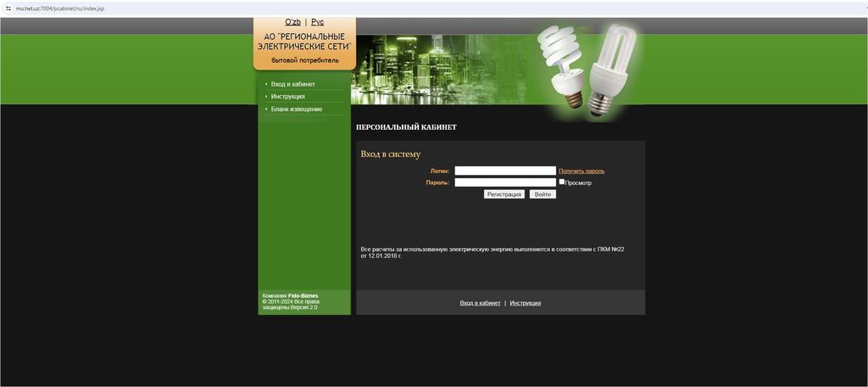Open Вход в кабинет in left sidebar
This screenshot has width=868, height=387.
coord(292,84)
